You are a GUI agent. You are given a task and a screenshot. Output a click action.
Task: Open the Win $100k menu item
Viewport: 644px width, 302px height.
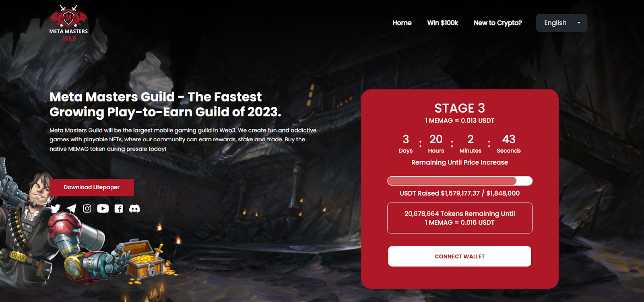coord(443,23)
